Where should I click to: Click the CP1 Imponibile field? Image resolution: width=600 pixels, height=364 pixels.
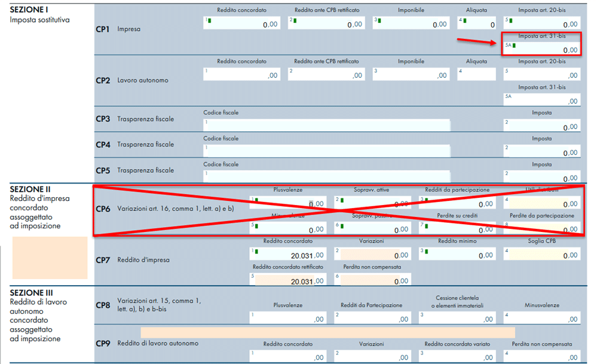pyautogui.click(x=411, y=24)
